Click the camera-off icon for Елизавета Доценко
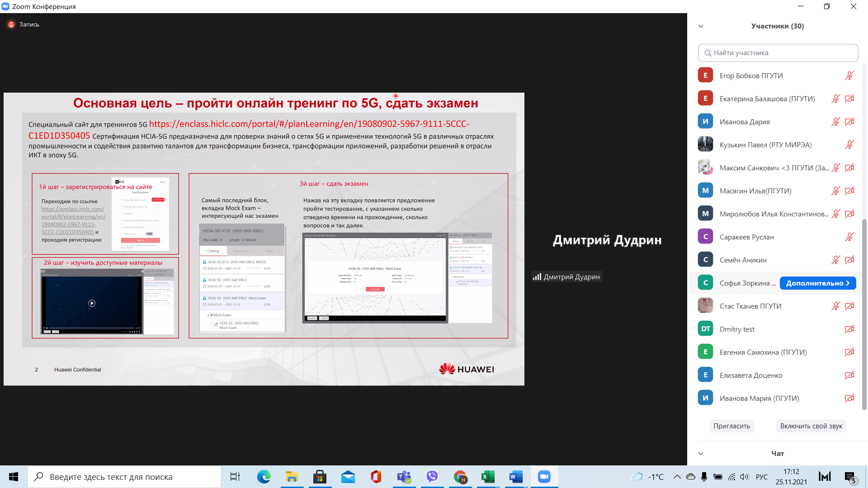The width and height of the screenshot is (868, 488). click(x=849, y=375)
